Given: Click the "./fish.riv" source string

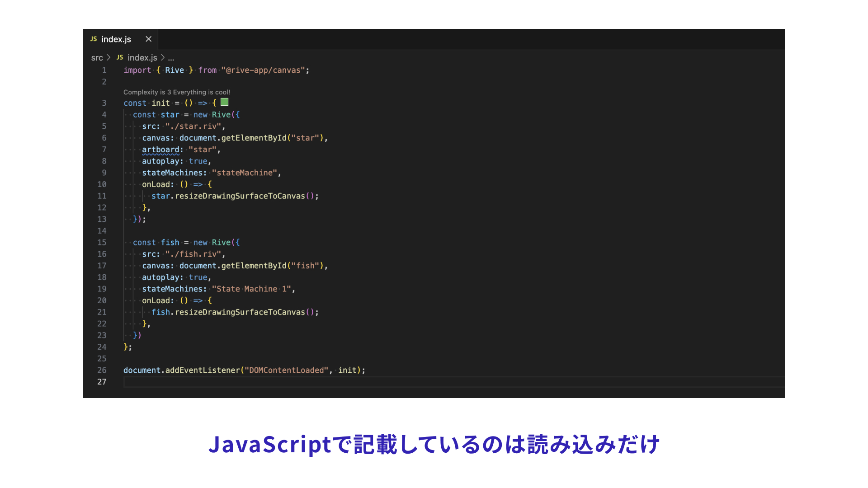Looking at the screenshot, I should pyautogui.click(x=193, y=254).
